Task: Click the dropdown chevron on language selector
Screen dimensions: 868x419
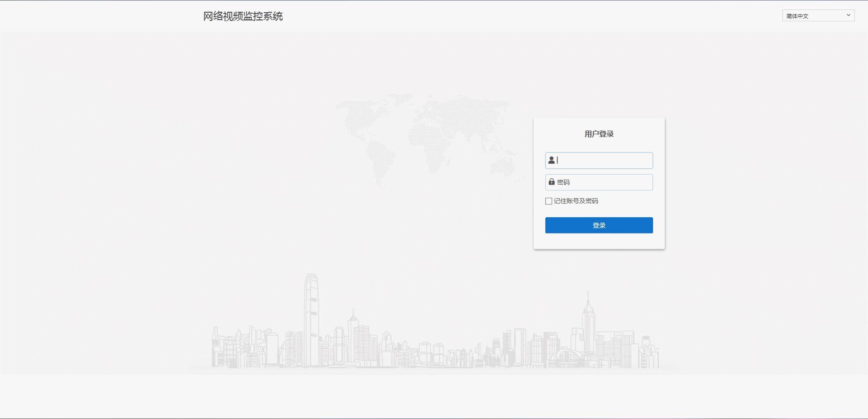Action: pyautogui.click(x=849, y=15)
